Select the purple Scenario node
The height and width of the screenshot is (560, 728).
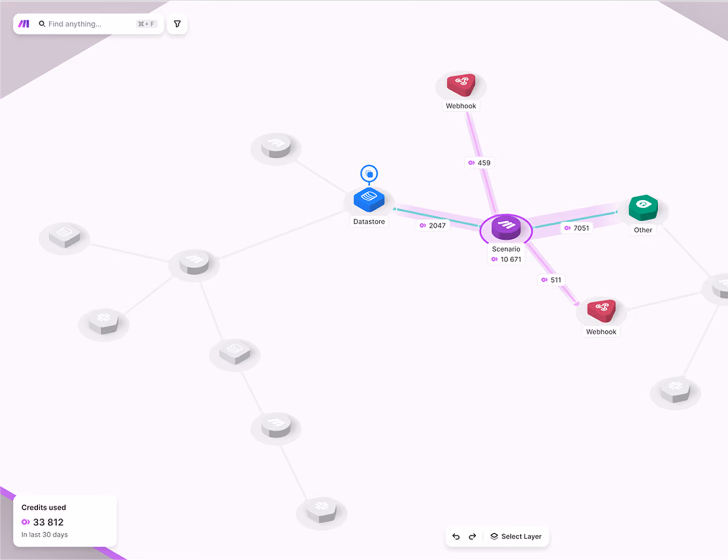506,228
